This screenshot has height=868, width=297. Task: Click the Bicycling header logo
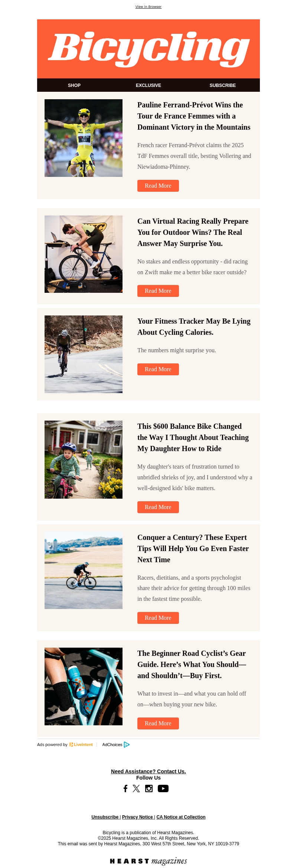(148, 49)
